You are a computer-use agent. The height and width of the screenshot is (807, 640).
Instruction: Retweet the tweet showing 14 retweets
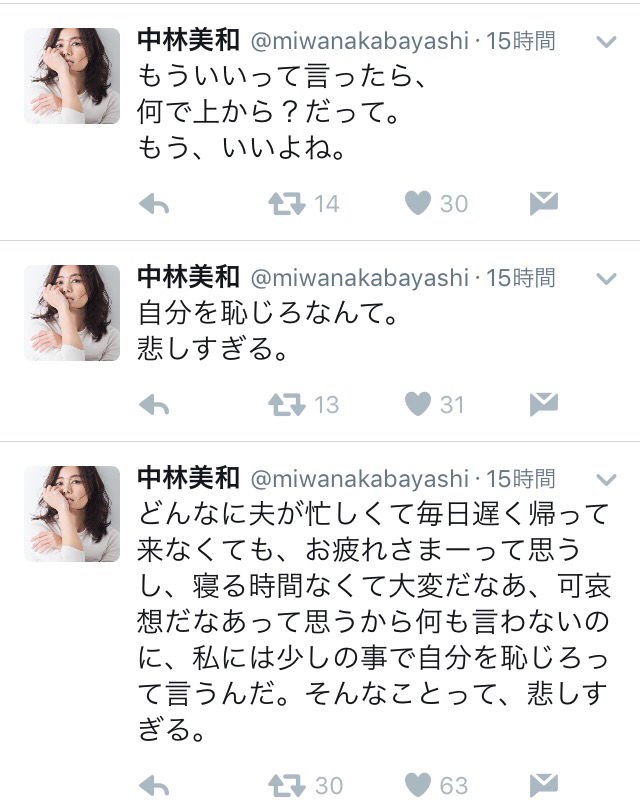point(287,203)
